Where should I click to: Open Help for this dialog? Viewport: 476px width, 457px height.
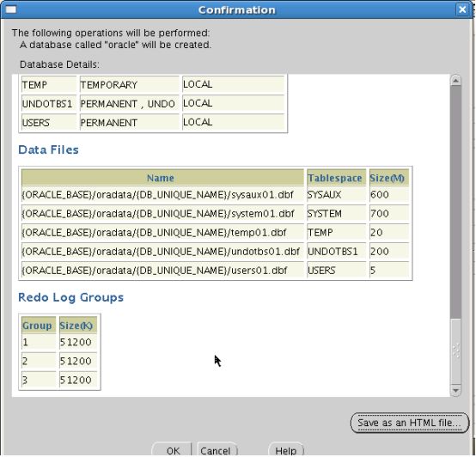coord(285,450)
